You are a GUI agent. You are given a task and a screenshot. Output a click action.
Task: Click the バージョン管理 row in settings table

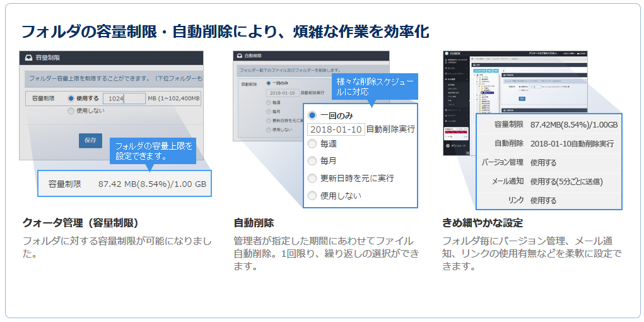548,162
